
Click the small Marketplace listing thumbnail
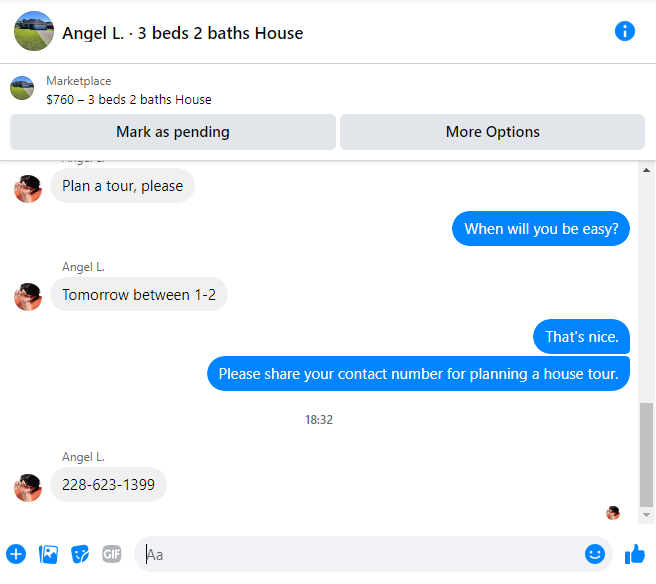click(x=22, y=88)
